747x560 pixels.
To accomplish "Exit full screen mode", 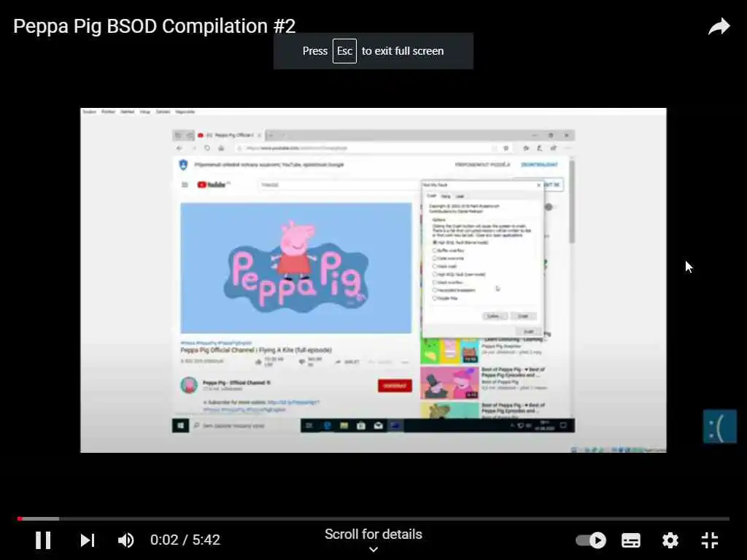I will click(x=709, y=540).
